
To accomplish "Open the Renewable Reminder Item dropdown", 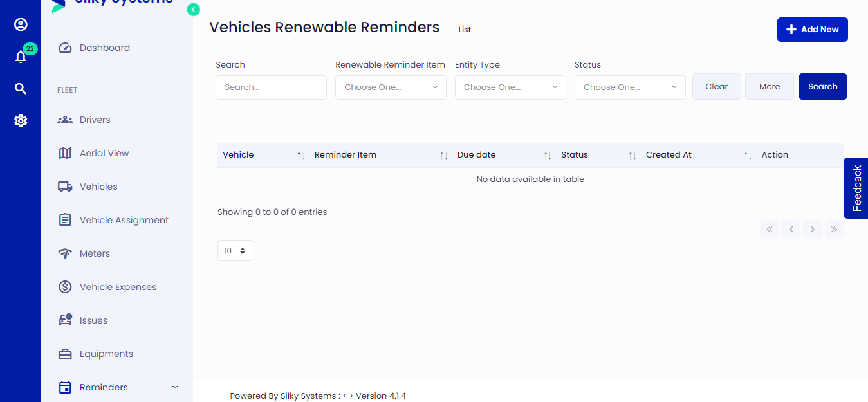I will (390, 87).
